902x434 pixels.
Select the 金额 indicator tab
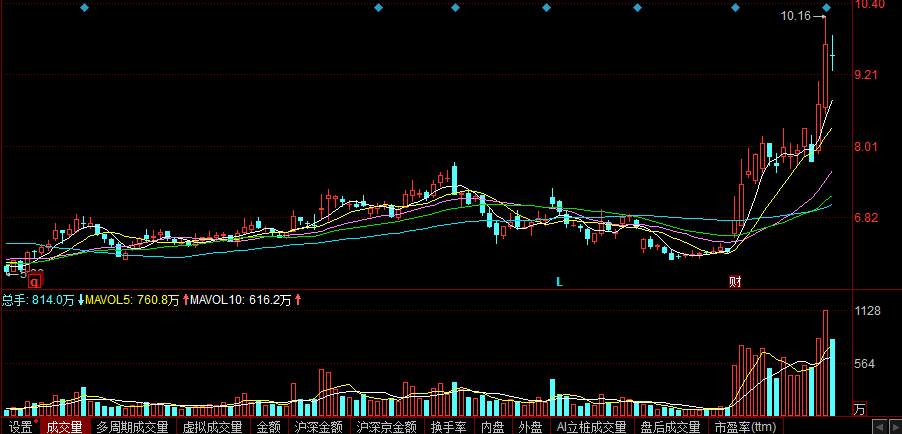tap(267, 427)
